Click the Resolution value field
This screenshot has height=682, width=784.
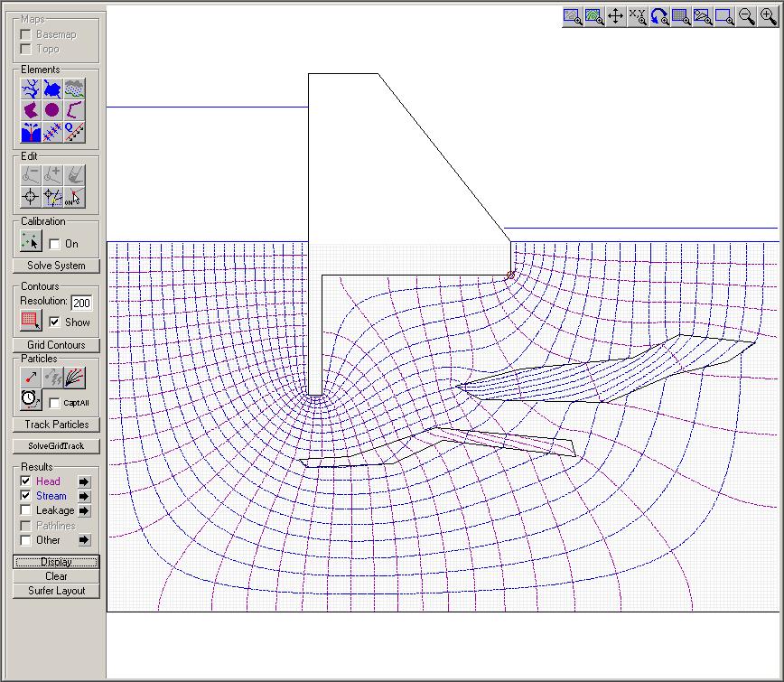pyautogui.click(x=81, y=303)
